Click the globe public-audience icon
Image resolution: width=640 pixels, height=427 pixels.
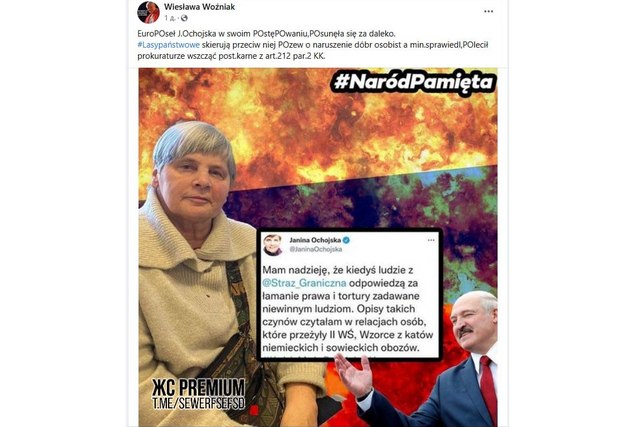tap(184, 18)
